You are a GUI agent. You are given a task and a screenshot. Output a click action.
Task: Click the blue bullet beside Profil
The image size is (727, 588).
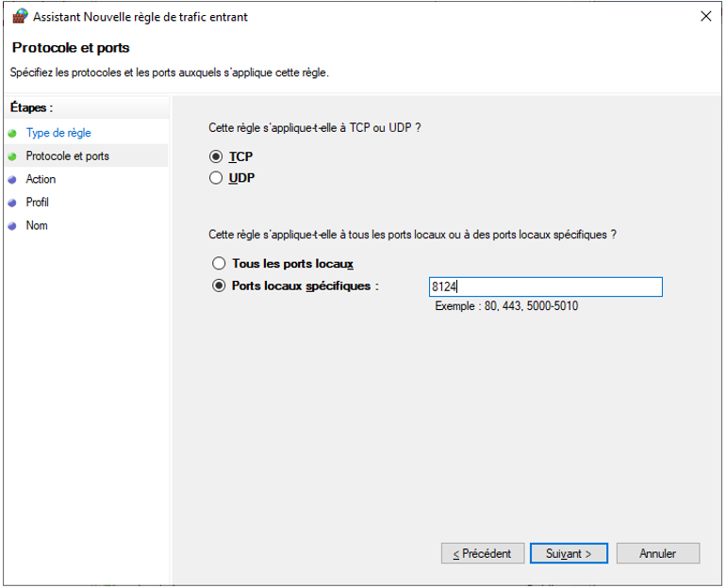click(x=12, y=203)
